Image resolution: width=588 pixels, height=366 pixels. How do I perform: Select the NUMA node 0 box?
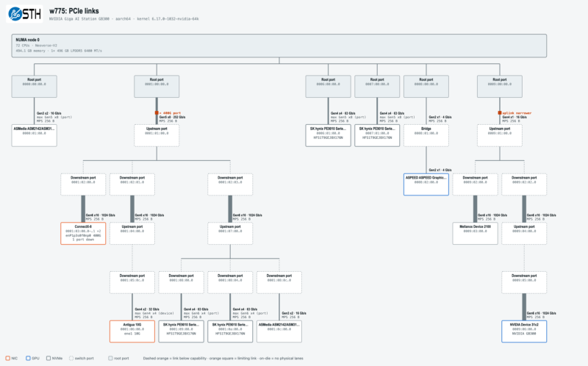click(x=279, y=46)
